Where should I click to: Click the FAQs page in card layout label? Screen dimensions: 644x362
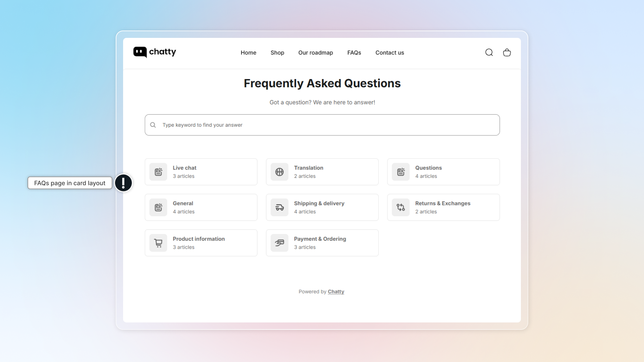[70, 183]
